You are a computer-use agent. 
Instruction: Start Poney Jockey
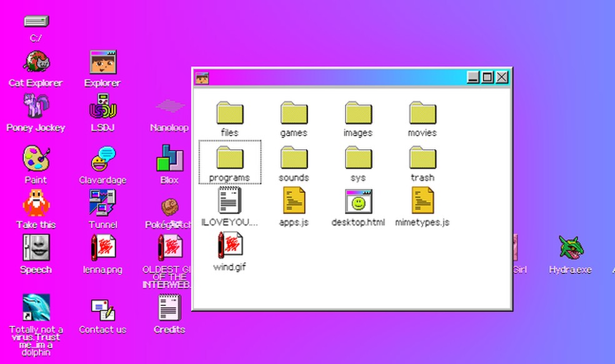36,106
